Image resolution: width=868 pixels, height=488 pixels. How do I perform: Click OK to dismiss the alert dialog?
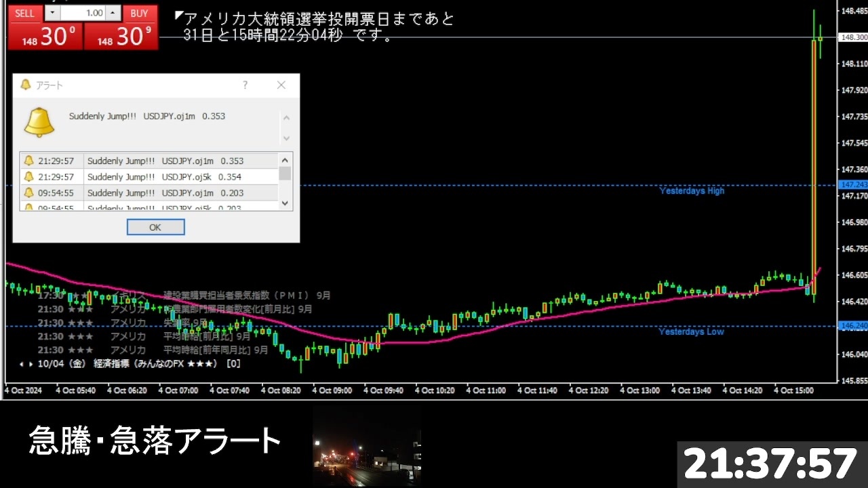coord(155,227)
